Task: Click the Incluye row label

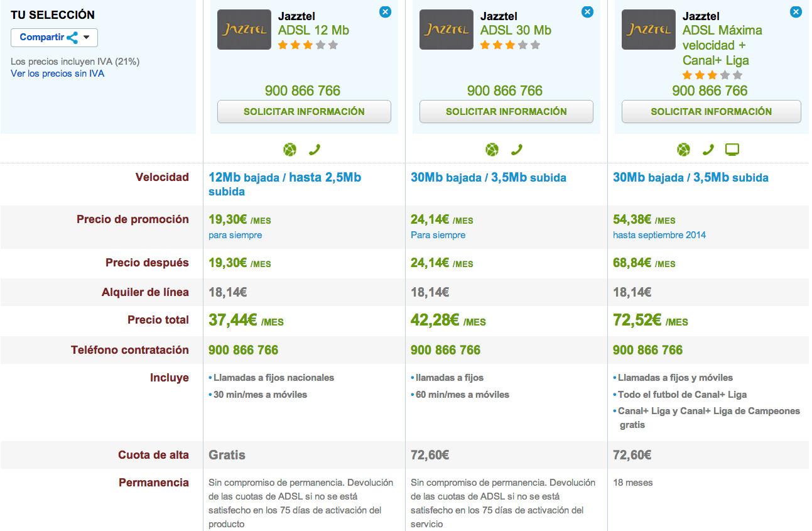Action: pyautogui.click(x=170, y=378)
